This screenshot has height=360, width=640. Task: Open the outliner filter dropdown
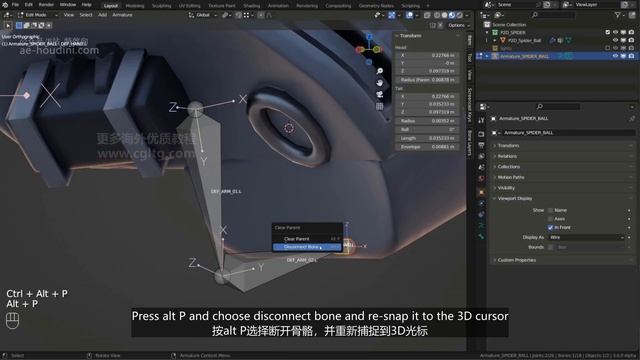[620, 15]
